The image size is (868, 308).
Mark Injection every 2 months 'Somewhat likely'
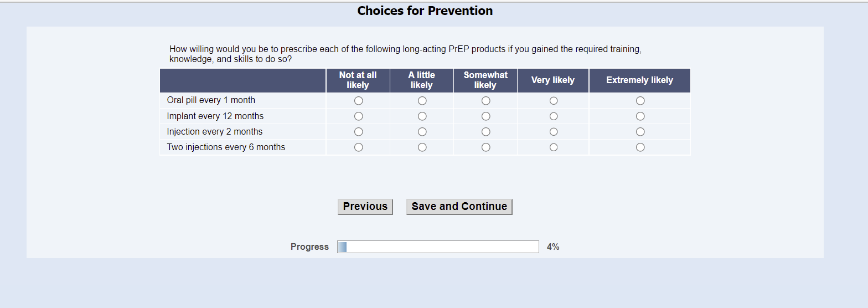click(x=485, y=132)
